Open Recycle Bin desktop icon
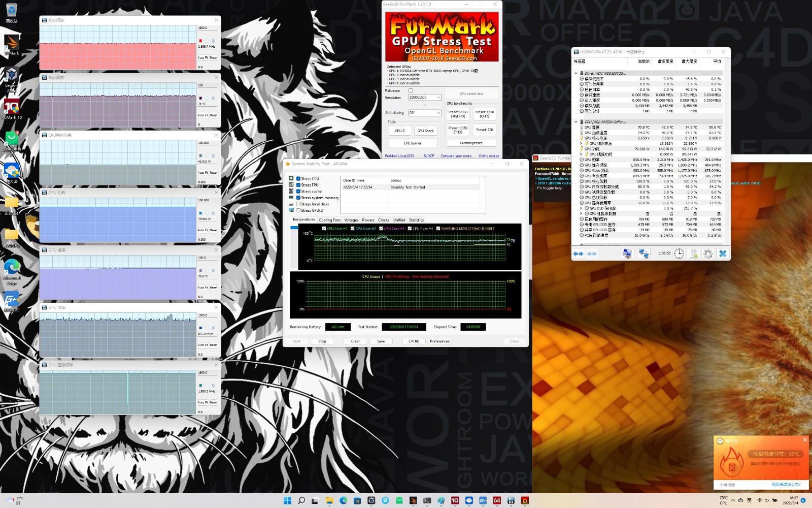The image size is (812, 508). pos(11,13)
